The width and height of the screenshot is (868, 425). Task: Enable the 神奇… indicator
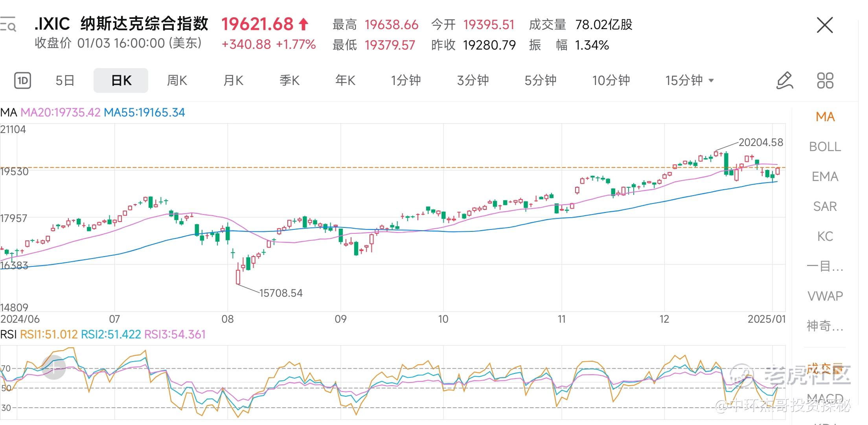coord(825,326)
